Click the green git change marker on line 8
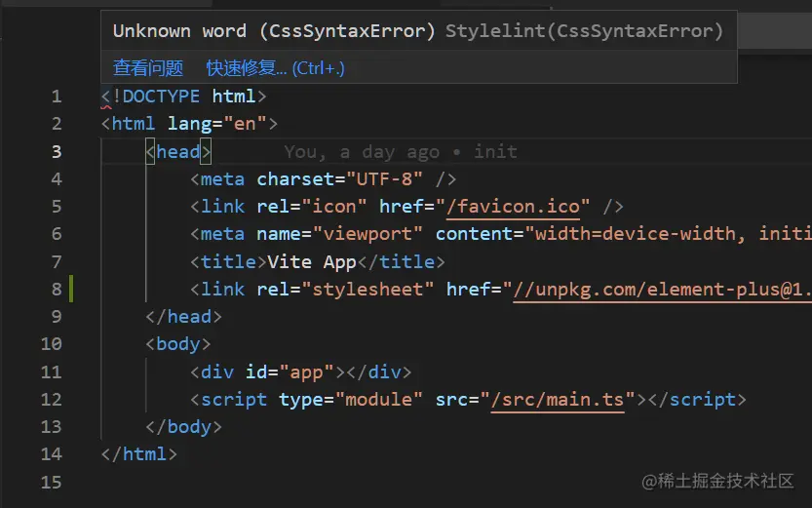The width and height of the screenshot is (812, 508). tap(71, 290)
